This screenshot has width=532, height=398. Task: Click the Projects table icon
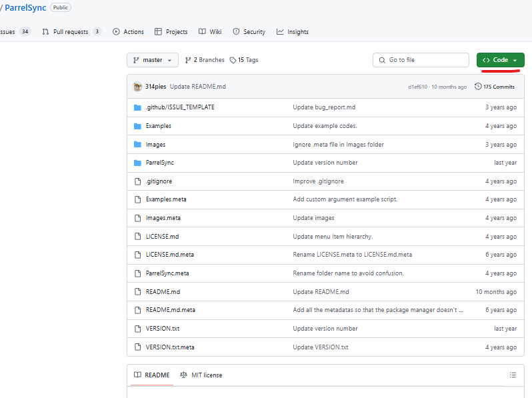[158, 31]
